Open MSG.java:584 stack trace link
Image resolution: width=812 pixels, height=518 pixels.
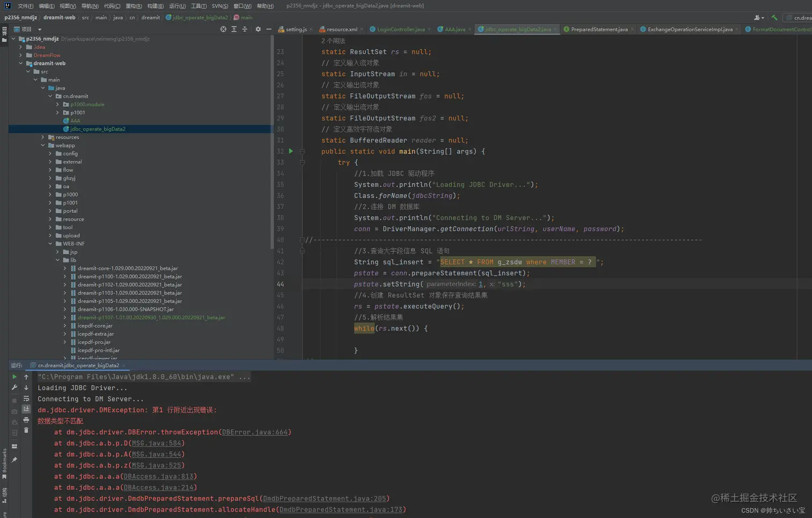pos(156,443)
